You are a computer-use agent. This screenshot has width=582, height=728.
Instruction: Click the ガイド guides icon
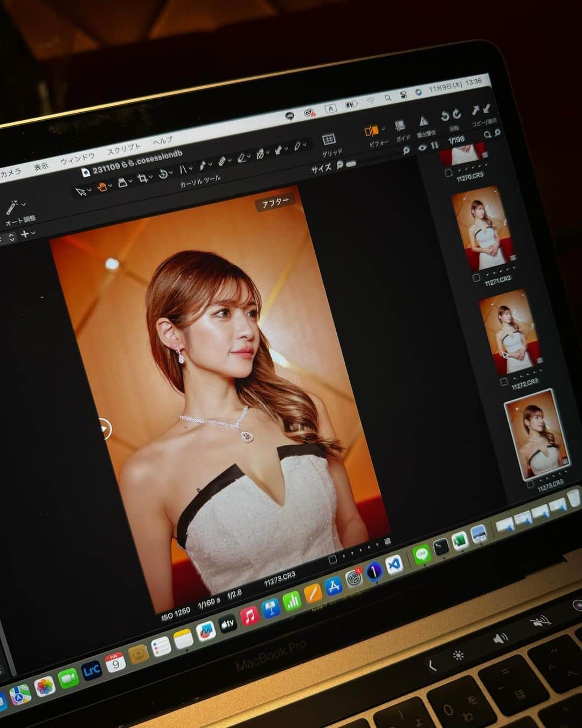click(400, 126)
